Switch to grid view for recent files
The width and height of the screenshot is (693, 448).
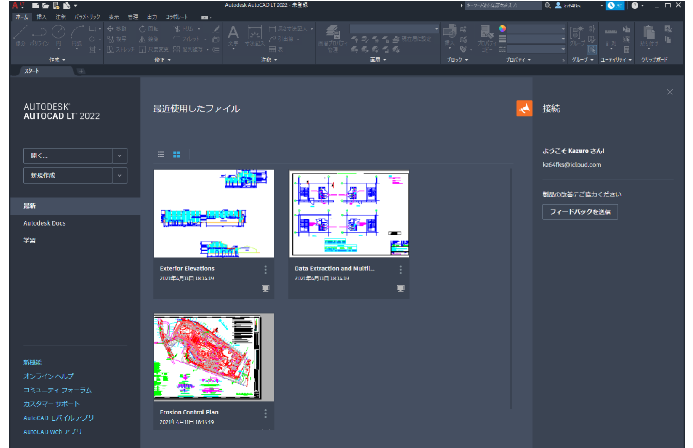tap(176, 154)
